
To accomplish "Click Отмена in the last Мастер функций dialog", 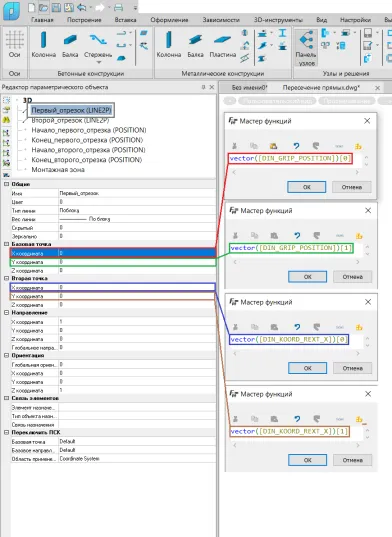I will [x=352, y=460].
